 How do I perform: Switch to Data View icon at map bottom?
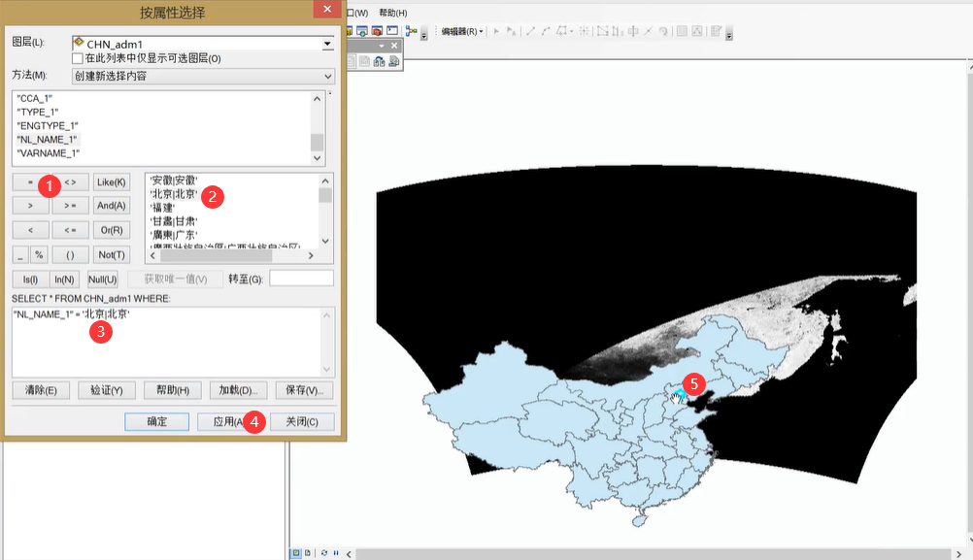[296, 552]
